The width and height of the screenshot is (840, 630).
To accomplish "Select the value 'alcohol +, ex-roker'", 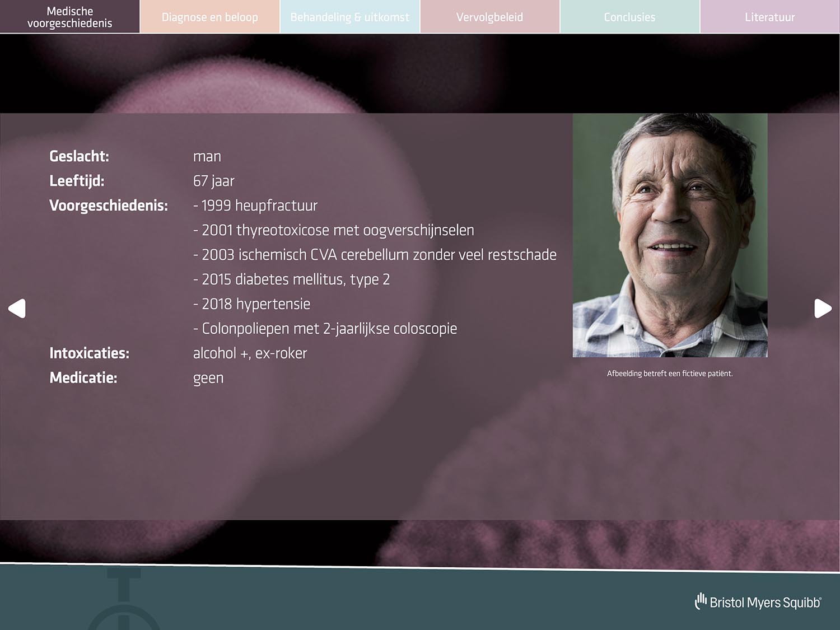I will click(250, 353).
